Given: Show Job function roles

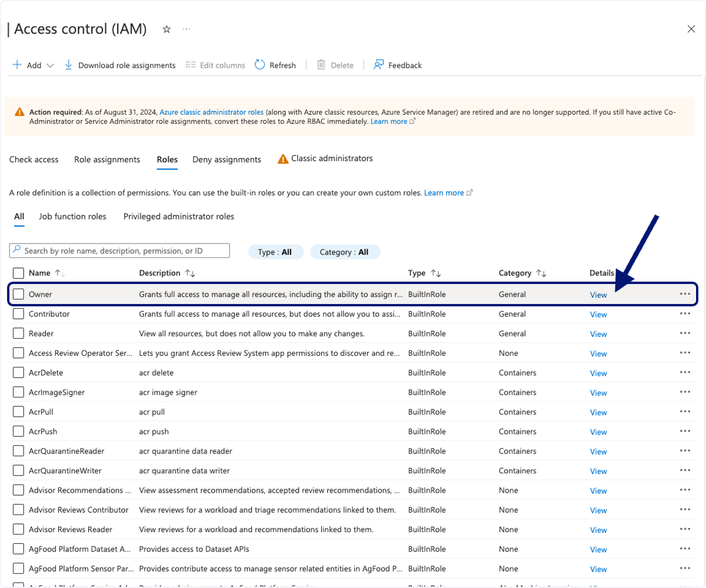Looking at the screenshot, I should 72,216.
